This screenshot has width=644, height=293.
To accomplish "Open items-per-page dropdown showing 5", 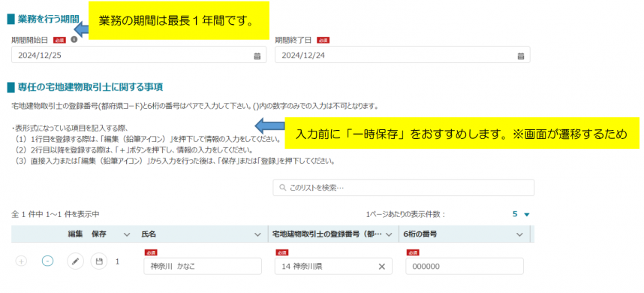I will (x=521, y=214).
